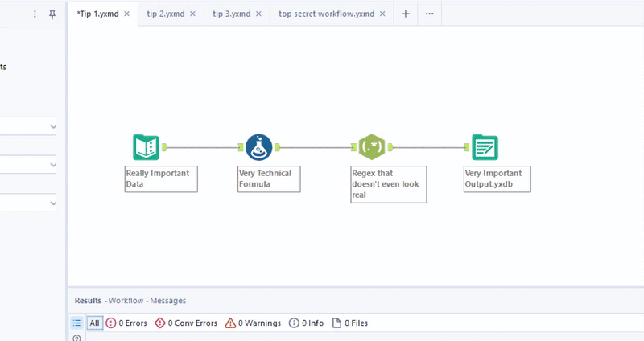The width and height of the screenshot is (644, 341).
Task: Select the connection between Formula and RegEx
Action: coord(316,147)
